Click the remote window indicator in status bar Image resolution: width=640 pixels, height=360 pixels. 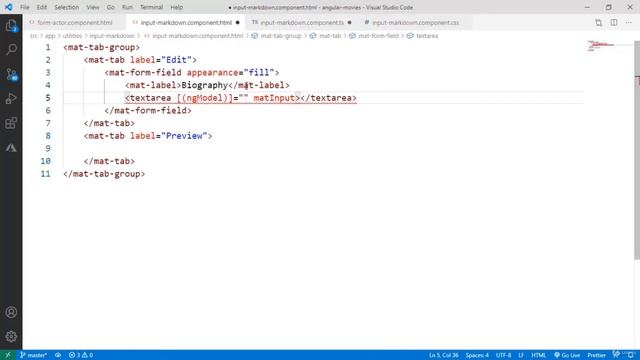click(8, 355)
